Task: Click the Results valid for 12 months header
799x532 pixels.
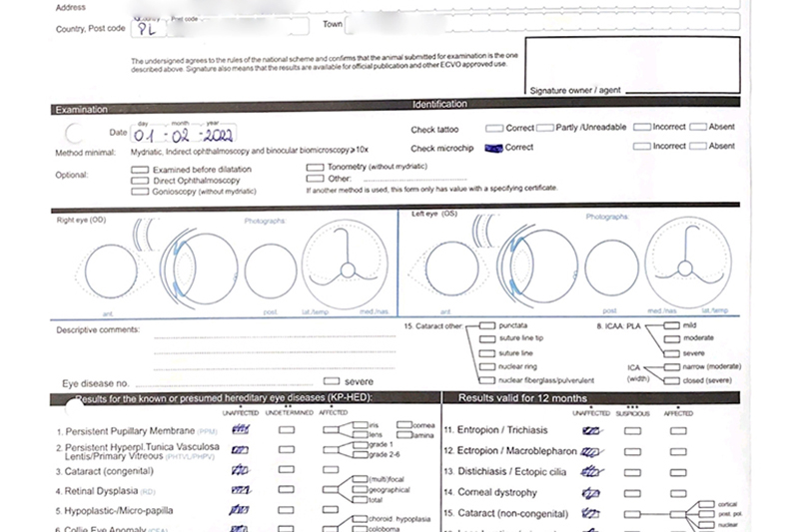Action: (x=522, y=398)
